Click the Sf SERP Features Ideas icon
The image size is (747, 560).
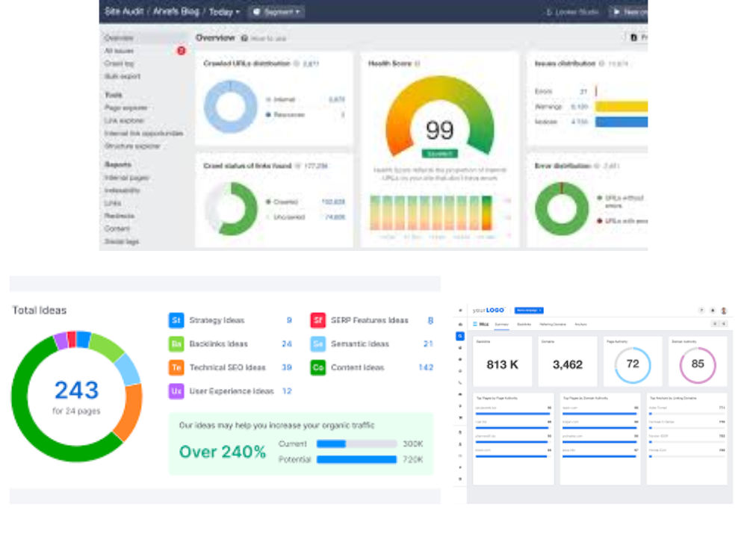pos(317,320)
